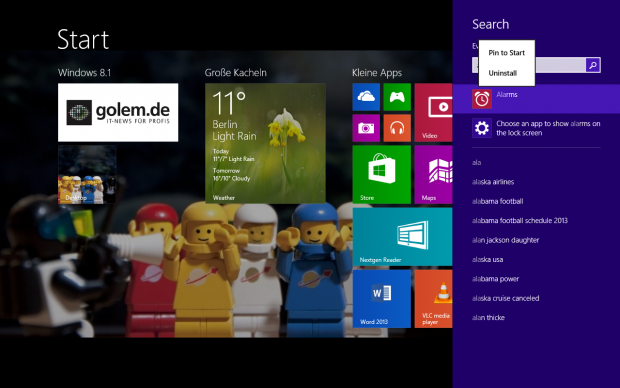Launch the Camera tile

pos(366,128)
